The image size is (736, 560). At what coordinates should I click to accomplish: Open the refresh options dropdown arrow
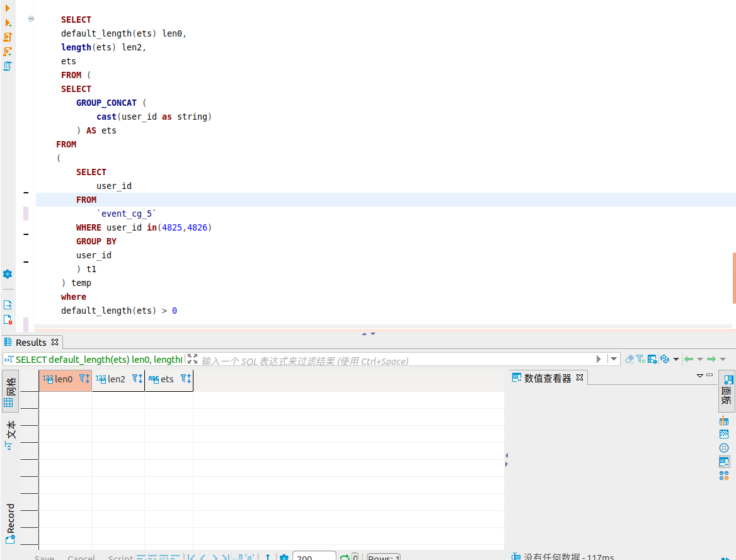676,359
